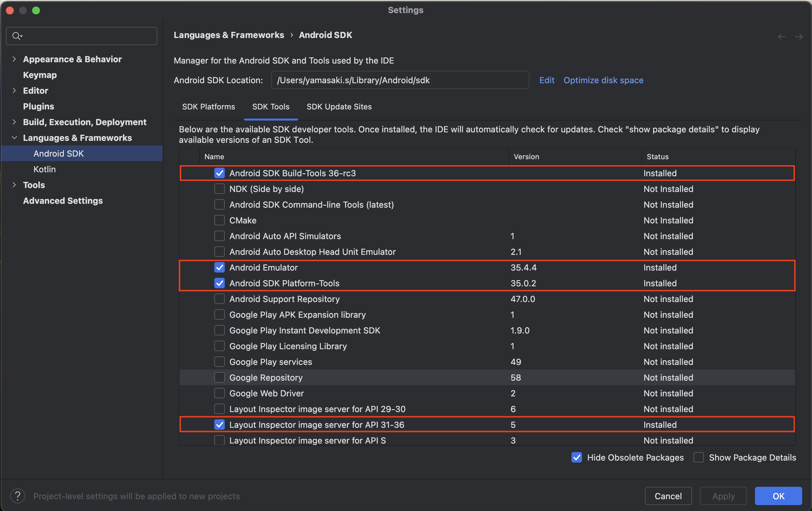
Task: Click Layout Inspector image server API 29-30 name
Action: [x=317, y=409]
